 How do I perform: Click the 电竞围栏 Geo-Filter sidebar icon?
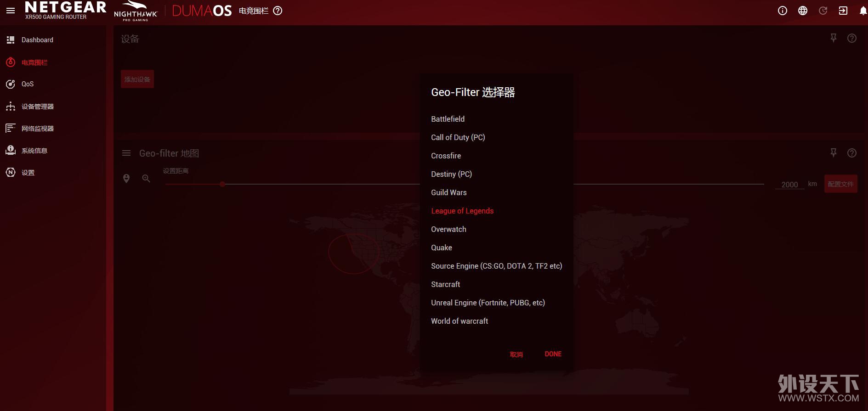(x=11, y=62)
